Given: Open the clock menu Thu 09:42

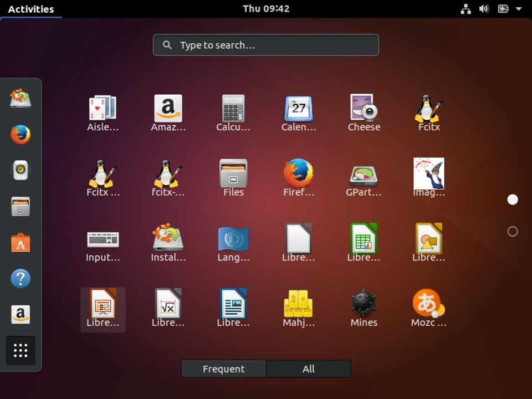Looking at the screenshot, I should [266, 9].
